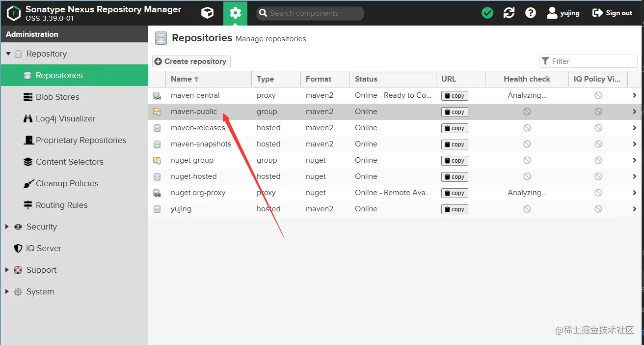This screenshot has height=345, width=644.
Task: Click the Filter input field
Action: point(588,61)
